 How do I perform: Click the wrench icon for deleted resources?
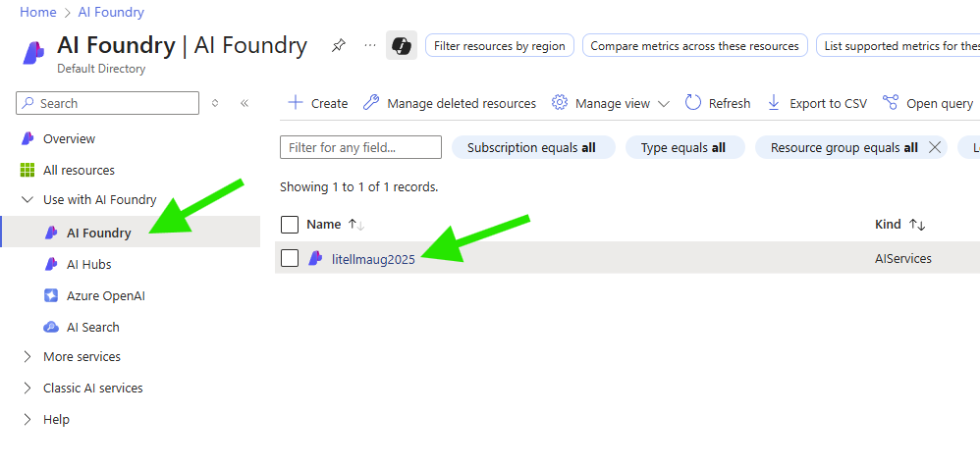pyautogui.click(x=371, y=102)
